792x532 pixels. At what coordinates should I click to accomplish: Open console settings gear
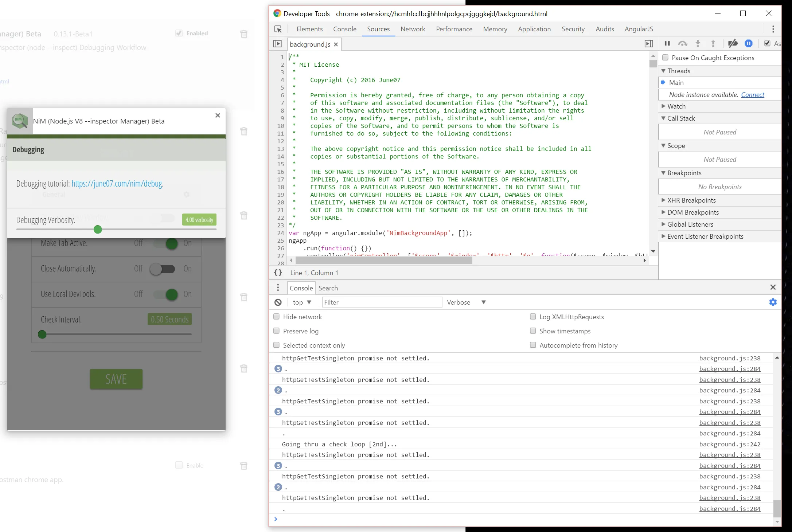[773, 302]
